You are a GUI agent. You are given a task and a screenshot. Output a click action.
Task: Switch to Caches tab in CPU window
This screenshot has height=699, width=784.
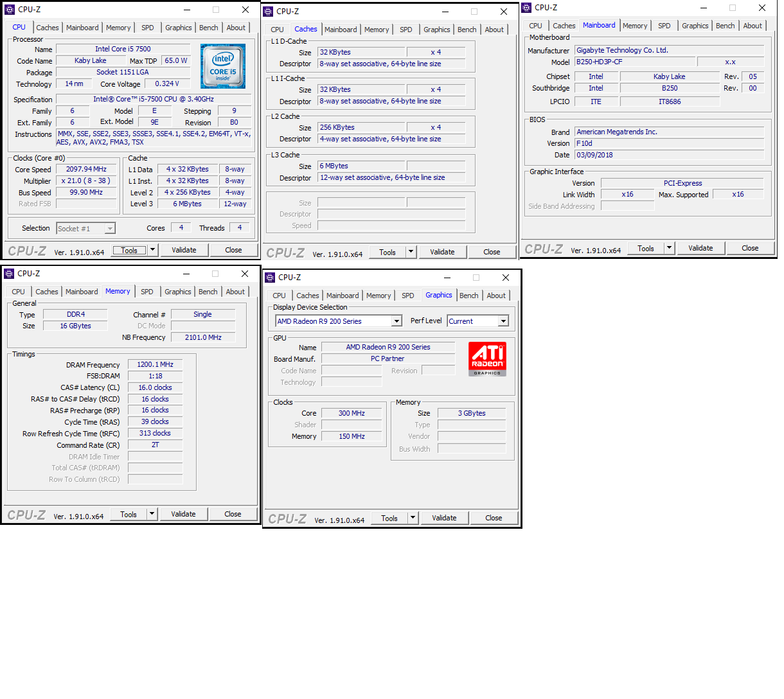[48, 28]
